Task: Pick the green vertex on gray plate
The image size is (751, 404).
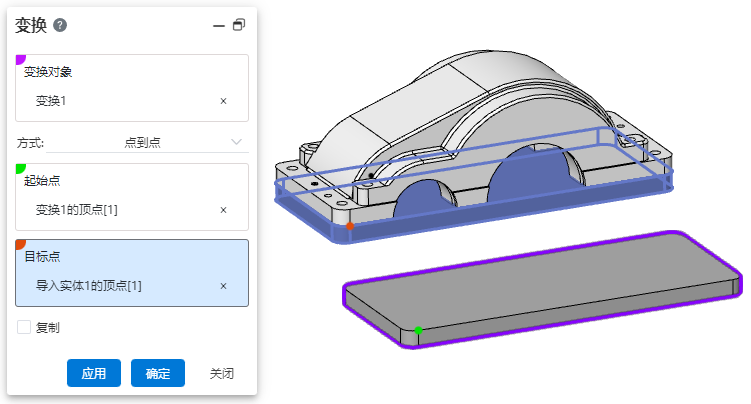Action: point(418,330)
